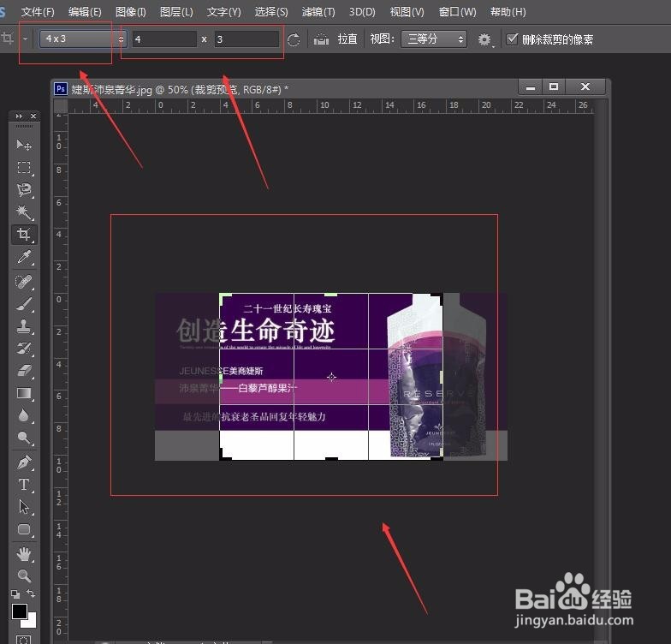This screenshot has width=671, height=644.
Task: Collapse toolbox with double-arrow icon
Action: click(19, 116)
